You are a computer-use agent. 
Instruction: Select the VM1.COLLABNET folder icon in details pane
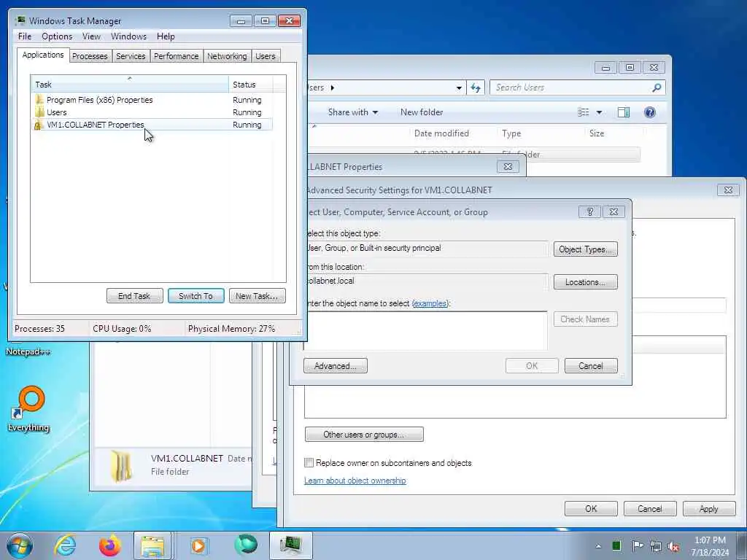tap(121, 466)
